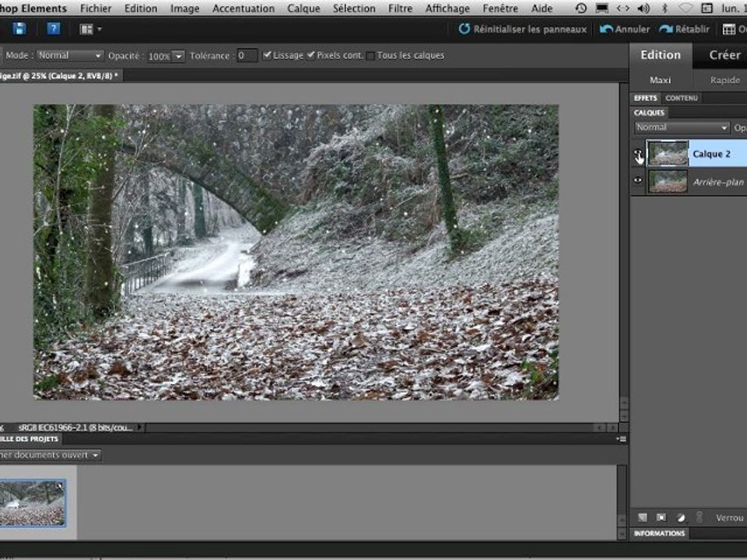Click the new layer icon in Calques panel
This screenshot has width=747, height=560.
[643, 517]
